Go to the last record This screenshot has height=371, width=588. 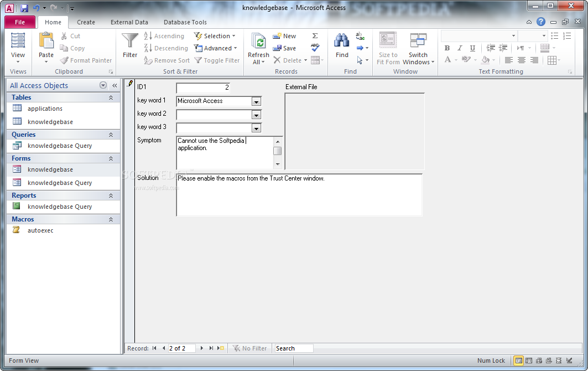211,348
